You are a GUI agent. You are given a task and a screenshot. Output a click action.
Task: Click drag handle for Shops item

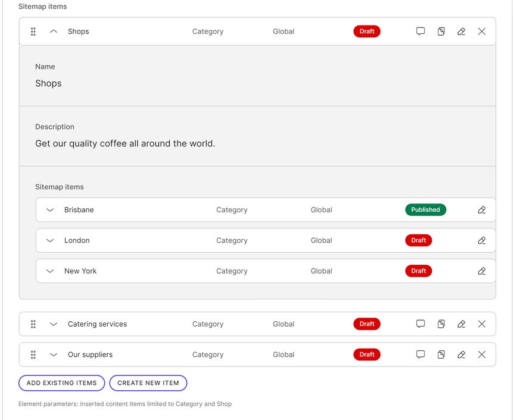33,32
